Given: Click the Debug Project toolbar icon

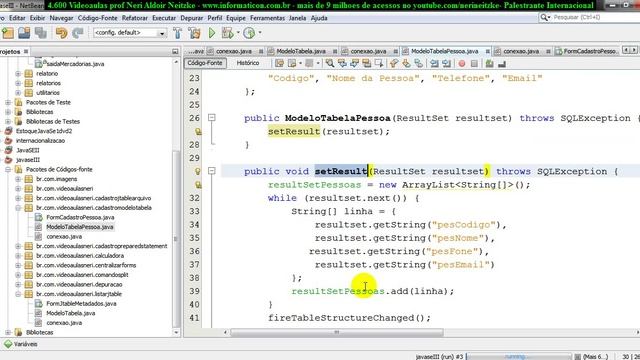Looking at the screenshot, I should (x=227, y=33).
